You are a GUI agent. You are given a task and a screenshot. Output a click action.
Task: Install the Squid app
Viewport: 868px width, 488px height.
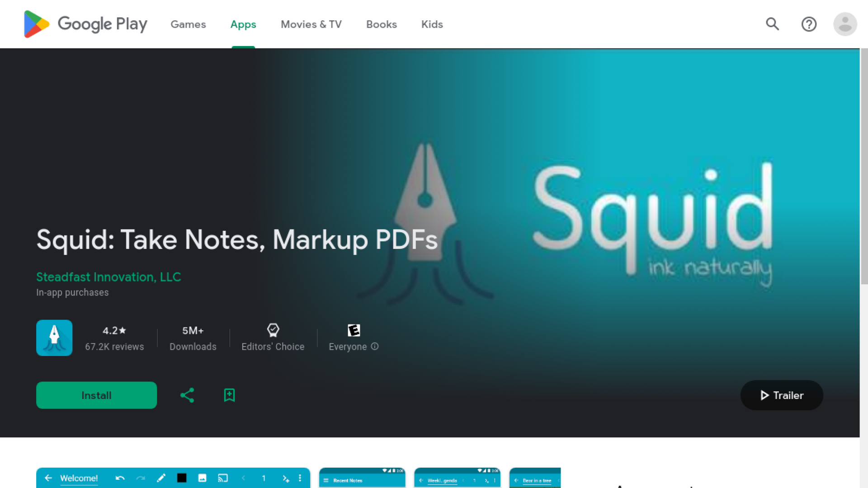(x=96, y=395)
